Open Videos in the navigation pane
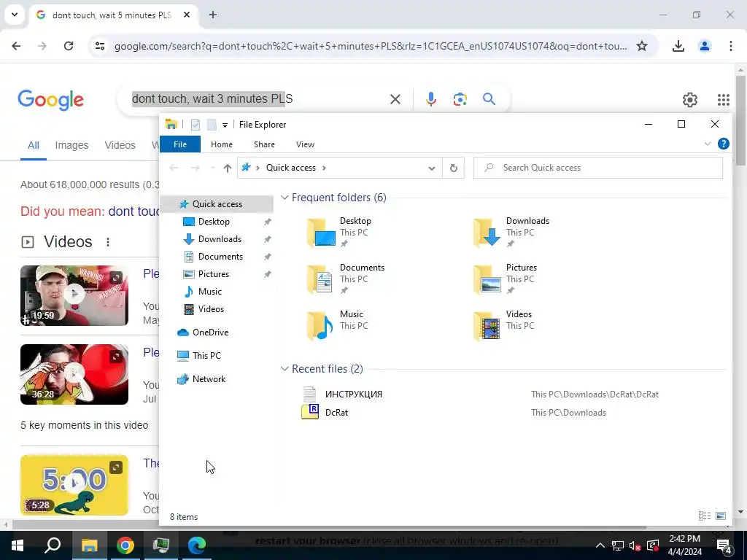 211,309
